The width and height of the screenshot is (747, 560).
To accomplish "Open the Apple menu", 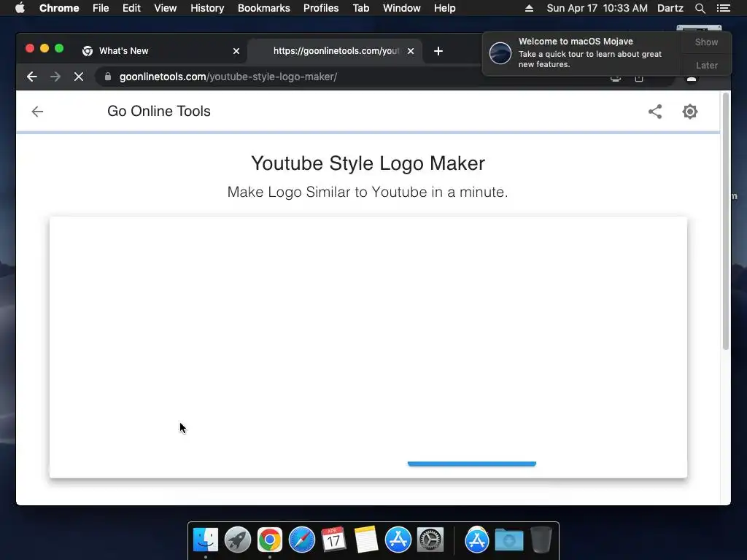I will click(20, 8).
